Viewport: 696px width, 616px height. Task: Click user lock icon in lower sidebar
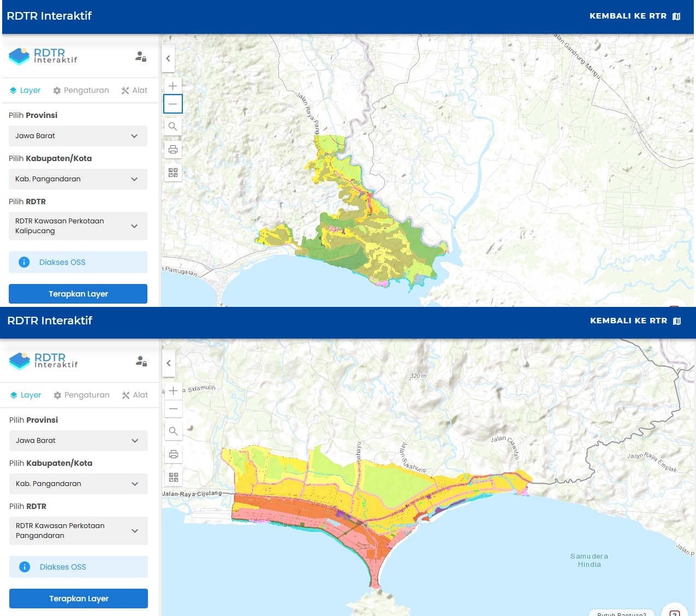point(141,361)
